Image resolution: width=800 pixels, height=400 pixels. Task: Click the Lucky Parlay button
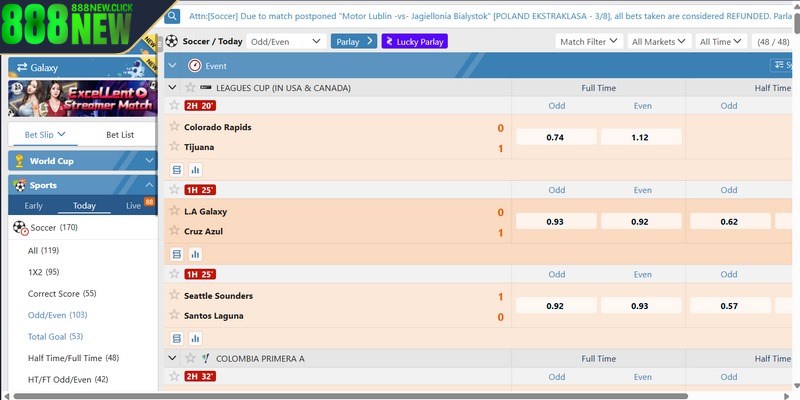pos(414,41)
